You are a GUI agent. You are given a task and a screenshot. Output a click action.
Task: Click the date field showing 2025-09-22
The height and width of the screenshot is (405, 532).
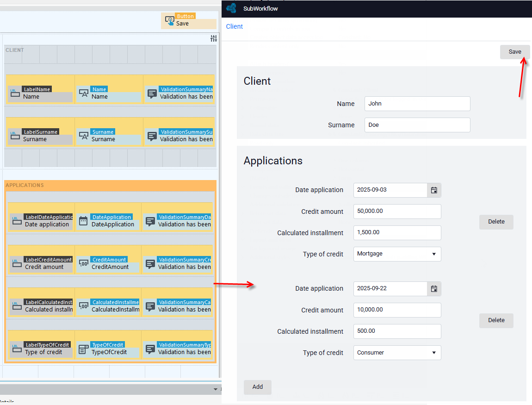pyautogui.click(x=390, y=288)
